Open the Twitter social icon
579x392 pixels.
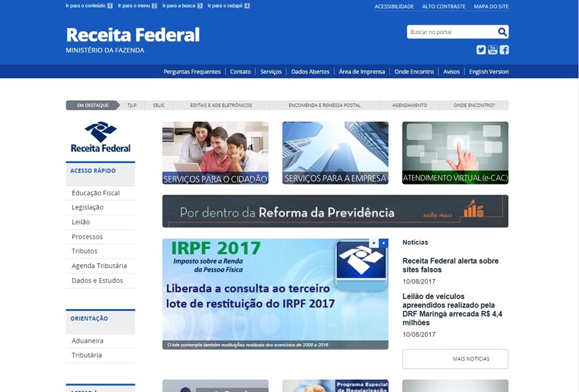481,49
